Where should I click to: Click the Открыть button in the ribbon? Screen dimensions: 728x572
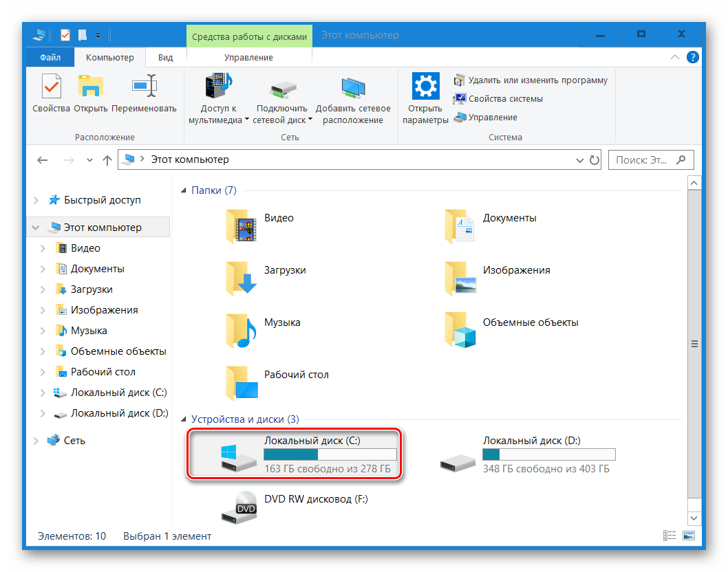92,86
